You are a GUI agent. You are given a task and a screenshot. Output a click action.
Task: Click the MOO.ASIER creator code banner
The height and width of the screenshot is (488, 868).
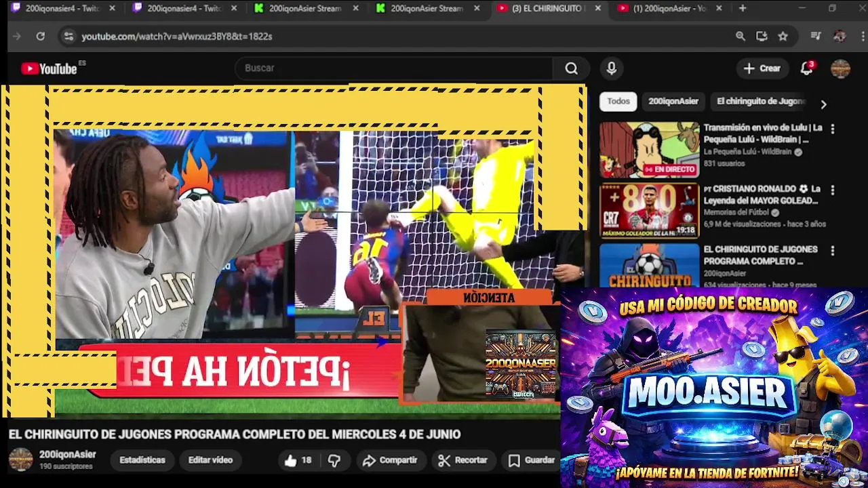point(714,387)
